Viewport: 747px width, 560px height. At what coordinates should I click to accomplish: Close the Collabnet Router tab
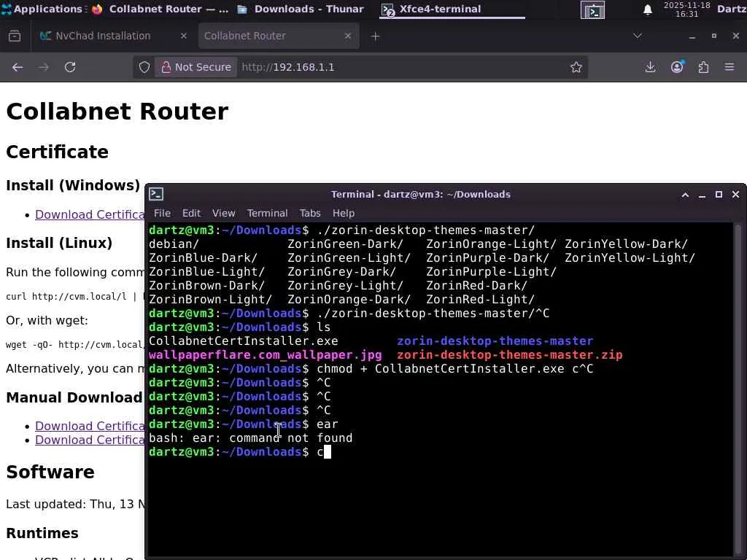tap(348, 36)
